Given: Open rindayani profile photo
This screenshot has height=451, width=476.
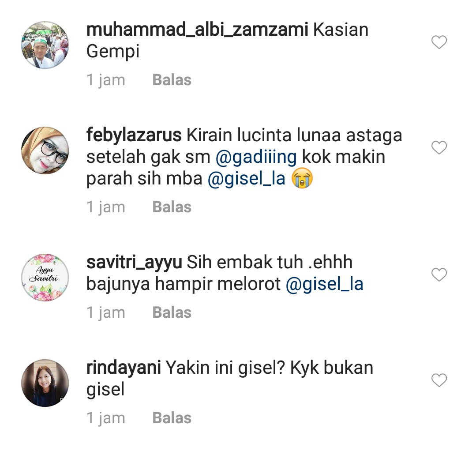Looking at the screenshot, I should tap(45, 383).
